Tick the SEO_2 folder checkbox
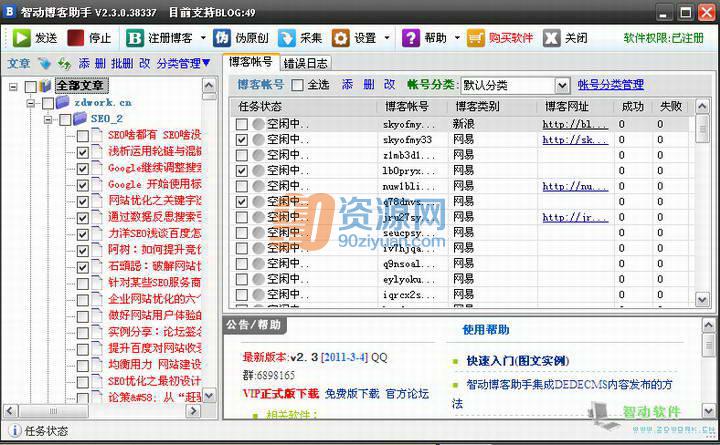This screenshot has height=445, width=720. (x=65, y=119)
